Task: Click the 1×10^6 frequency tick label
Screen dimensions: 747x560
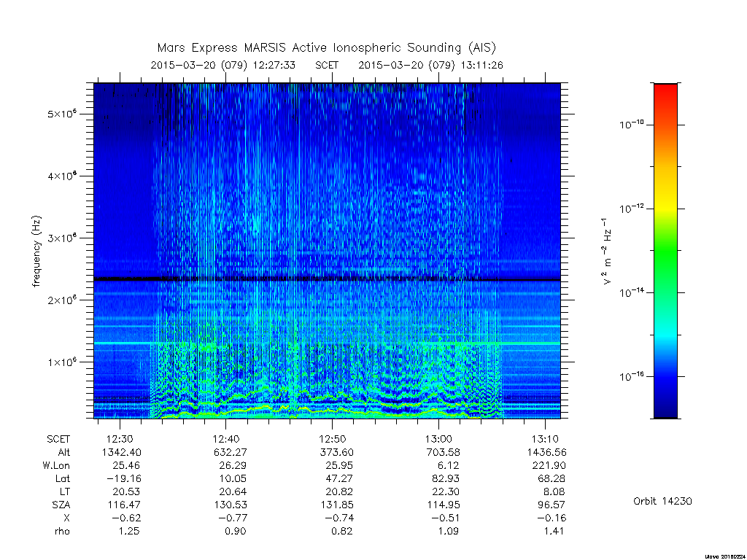Action: pyautogui.click(x=62, y=362)
